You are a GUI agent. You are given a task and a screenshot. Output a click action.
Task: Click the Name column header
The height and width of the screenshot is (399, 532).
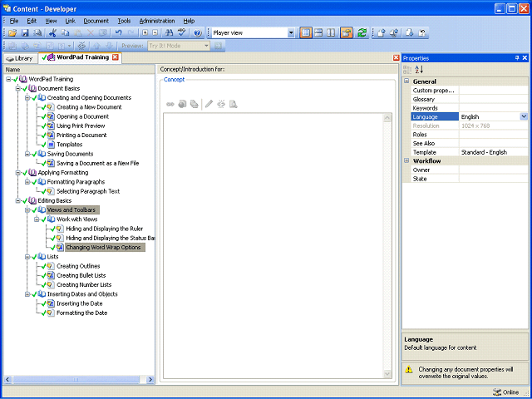click(x=79, y=70)
